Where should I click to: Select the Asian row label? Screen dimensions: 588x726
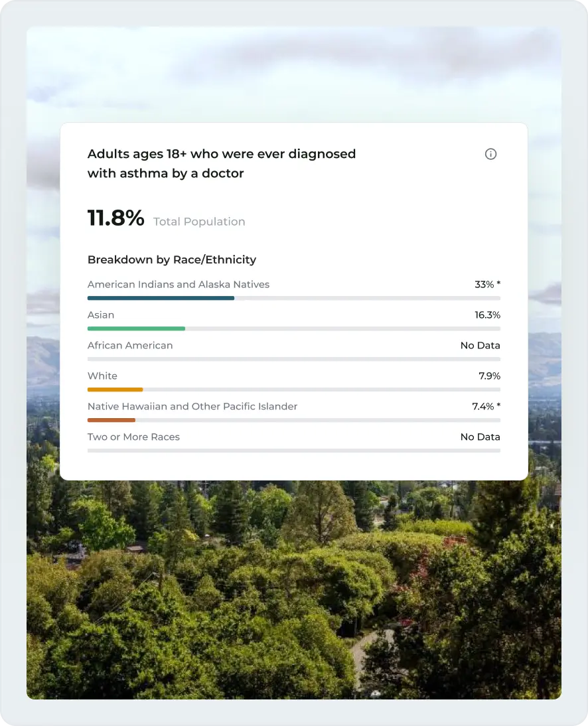101,315
